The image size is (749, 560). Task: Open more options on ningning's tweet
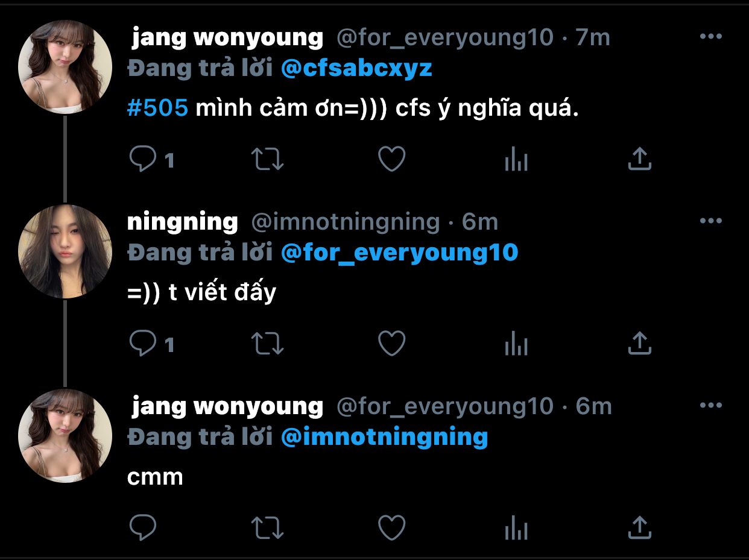710,221
